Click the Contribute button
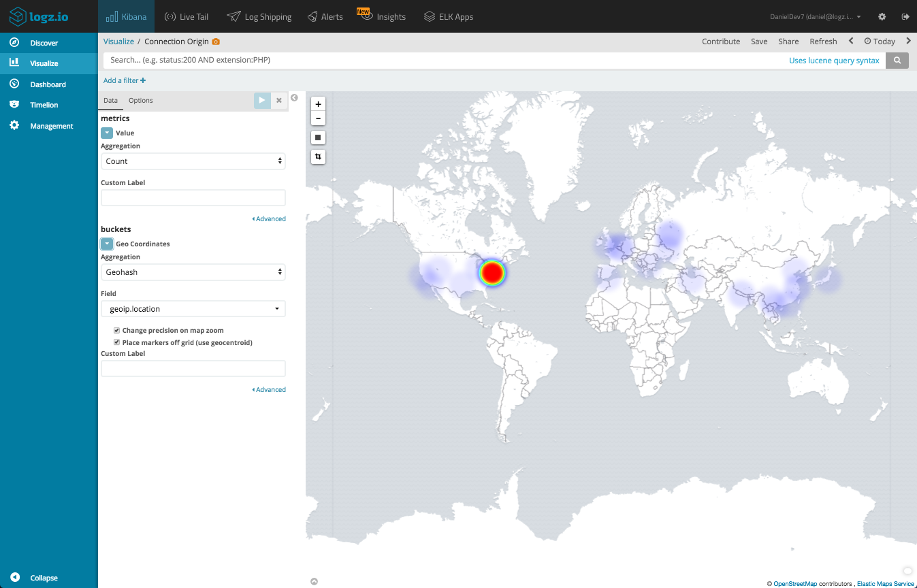The height and width of the screenshot is (588, 917). click(721, 42)
